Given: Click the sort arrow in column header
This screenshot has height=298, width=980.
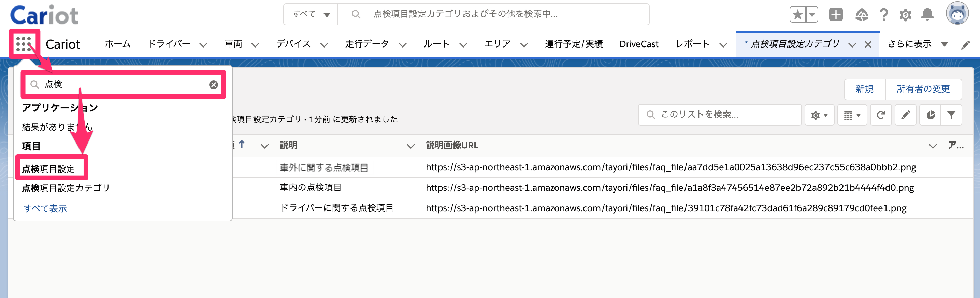Looking at the screenshot, I should pos(242,145).
